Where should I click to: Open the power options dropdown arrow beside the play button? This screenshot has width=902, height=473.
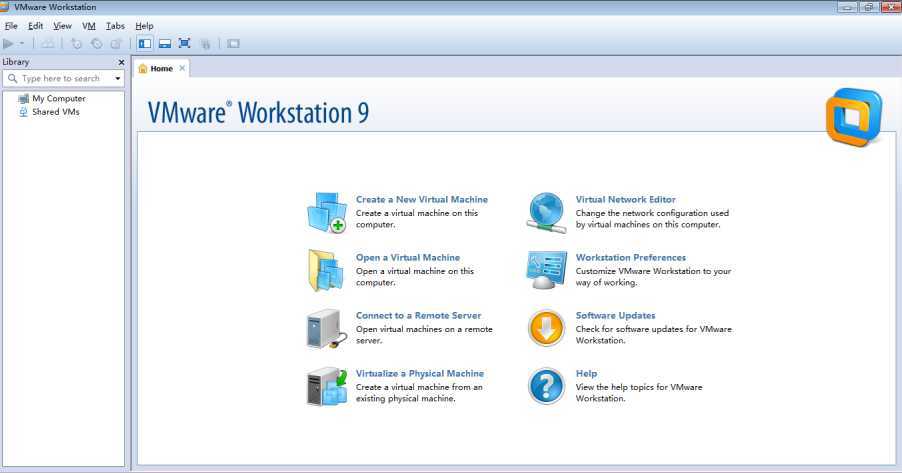click(x=22, y=44)
